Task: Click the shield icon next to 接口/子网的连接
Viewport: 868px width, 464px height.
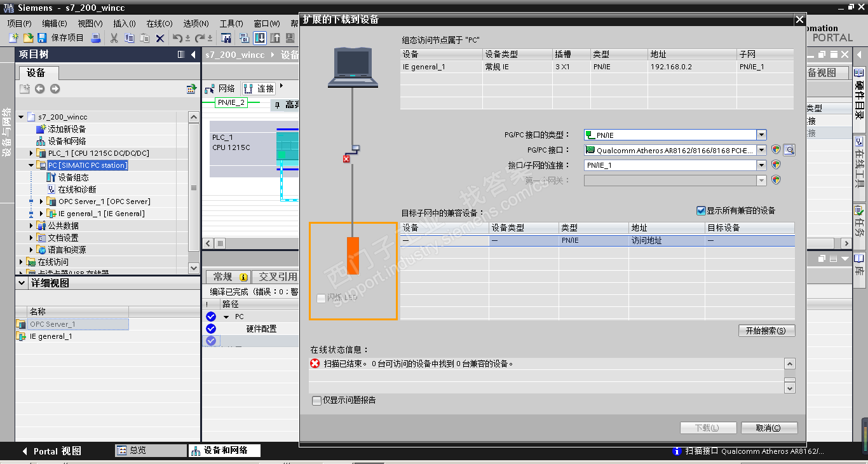Action: [x=775, y=165]
